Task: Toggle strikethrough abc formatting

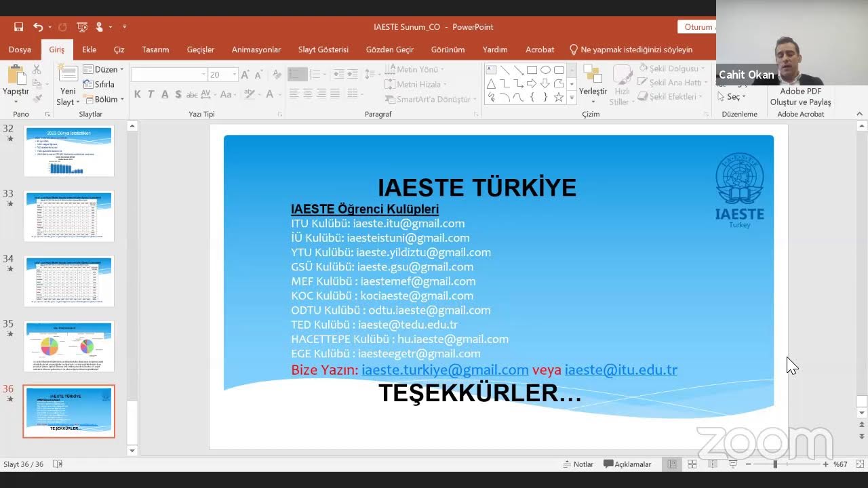Action: coord(192,94)
